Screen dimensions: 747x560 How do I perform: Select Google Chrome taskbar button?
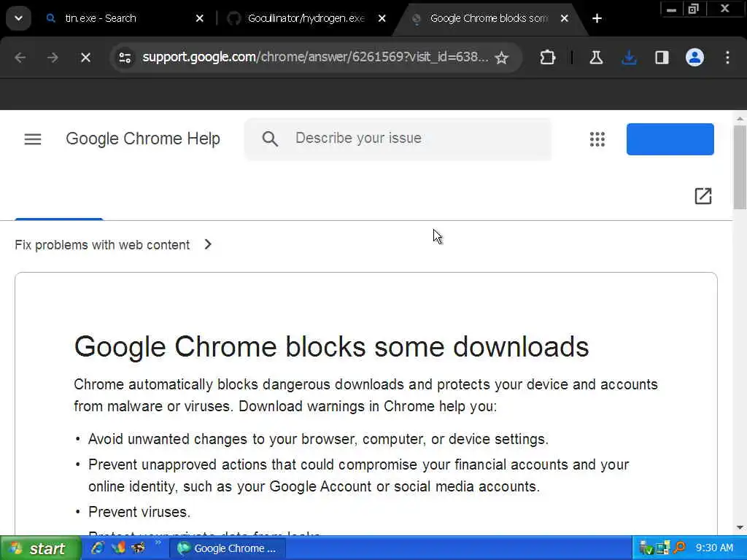[x=228, y=548]
